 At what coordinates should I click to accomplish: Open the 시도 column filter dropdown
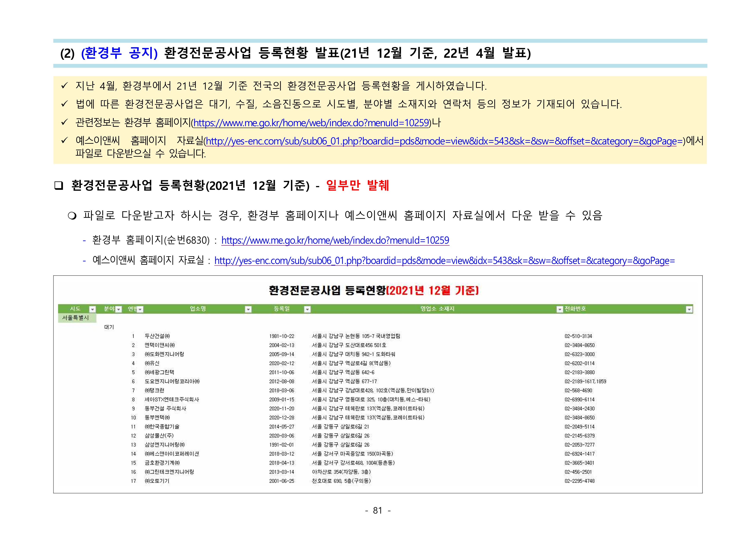point(93,309)
